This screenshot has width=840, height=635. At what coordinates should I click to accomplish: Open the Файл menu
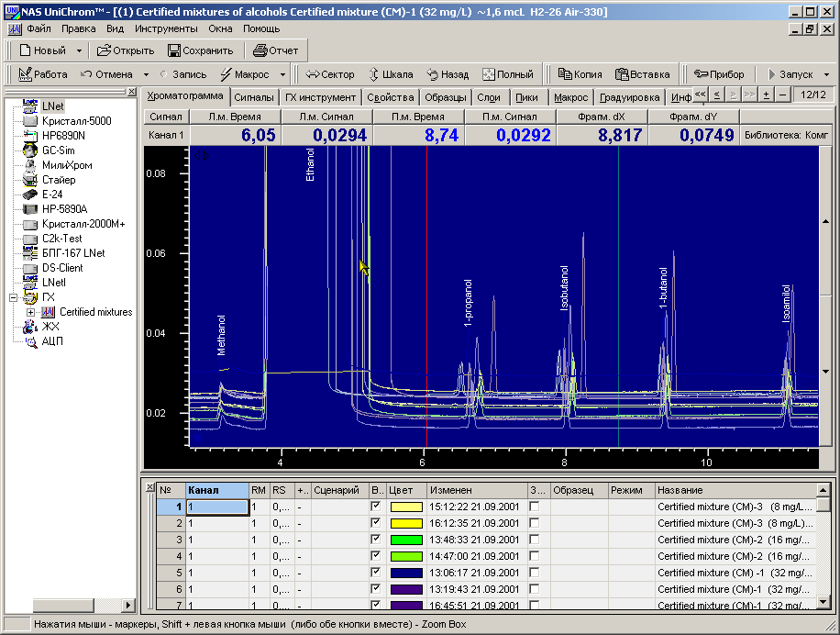tap(39, 29)
